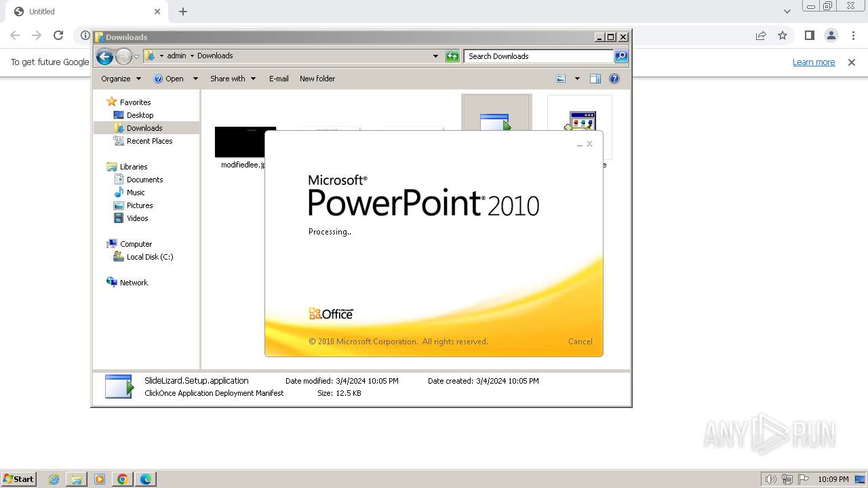
Task: Expand the dropdown arrow after admin breadcrumb
Action: click(x=192, y=56)
